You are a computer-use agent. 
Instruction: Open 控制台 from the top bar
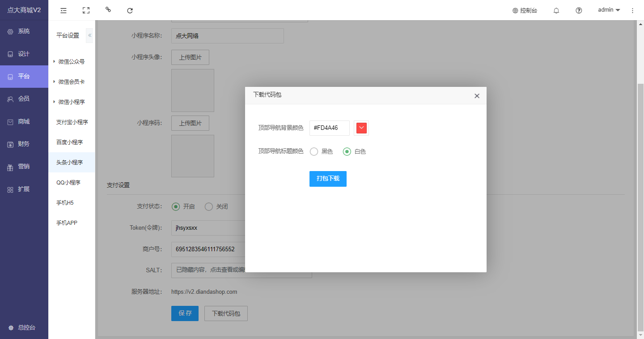point(525,10)
